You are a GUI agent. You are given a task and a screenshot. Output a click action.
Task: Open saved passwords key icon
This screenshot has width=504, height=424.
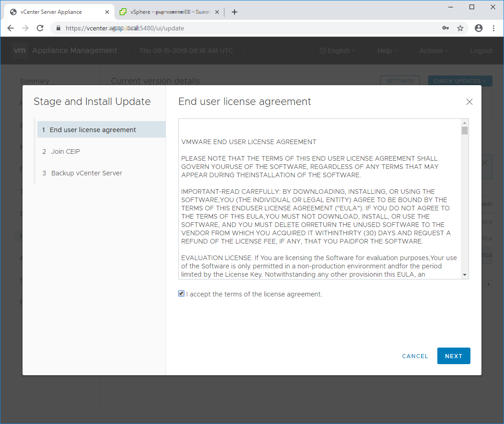446,28
